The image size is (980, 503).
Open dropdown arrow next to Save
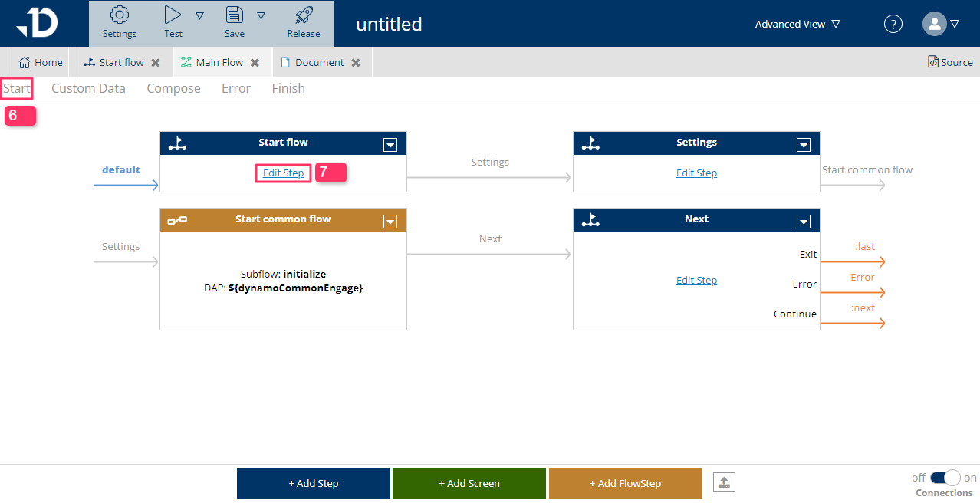(261, 15)
